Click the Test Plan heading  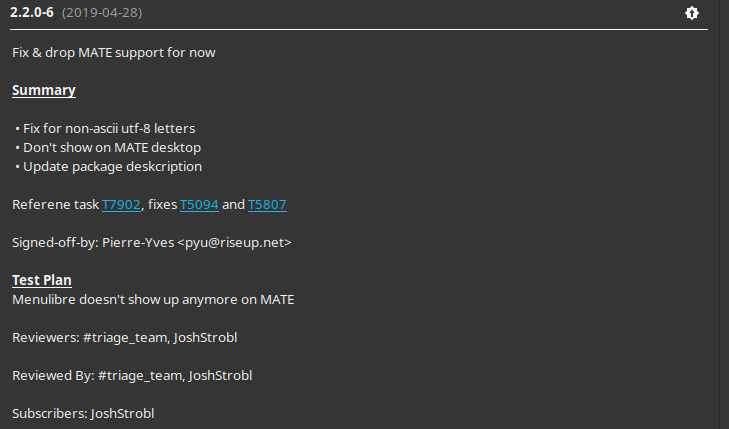pyautogui.click(x=41, y=280)
